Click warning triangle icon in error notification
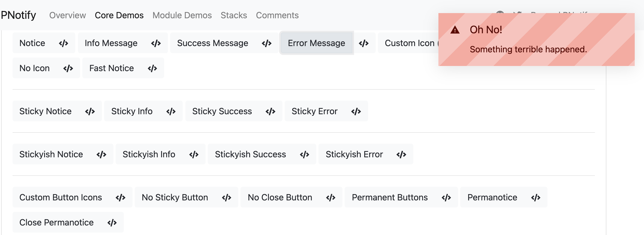Viewport: 644px width, 235px height. pyautogui.click(x=455, y=30)
